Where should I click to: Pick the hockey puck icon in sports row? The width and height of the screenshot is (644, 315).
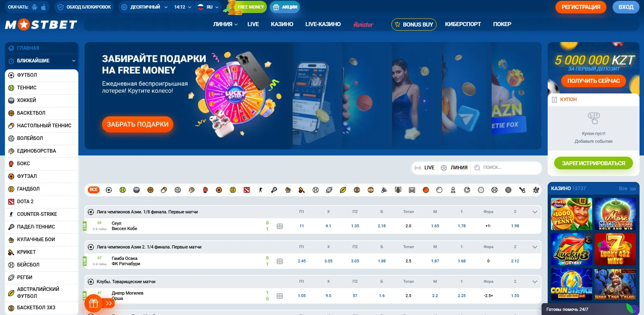(x=136, y=190)
